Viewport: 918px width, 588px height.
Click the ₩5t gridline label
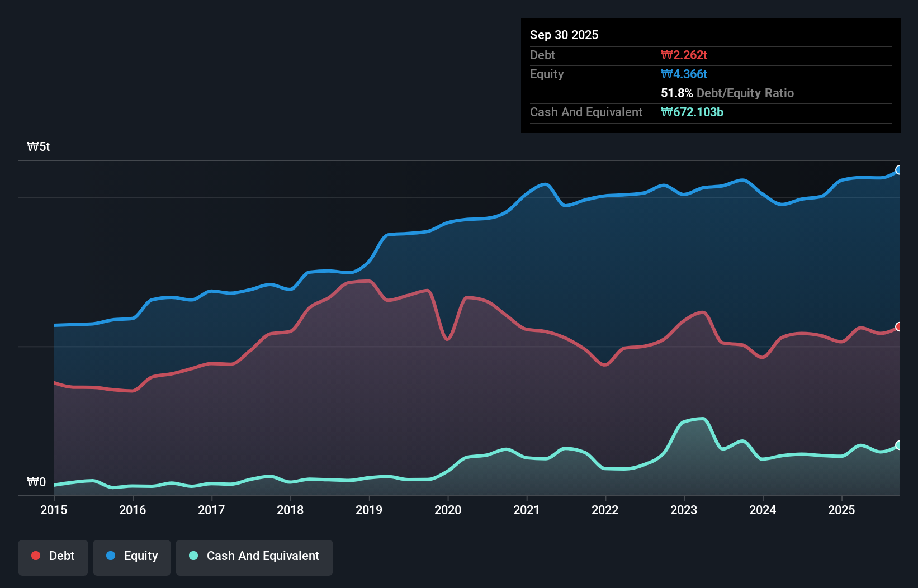(37, 146)
